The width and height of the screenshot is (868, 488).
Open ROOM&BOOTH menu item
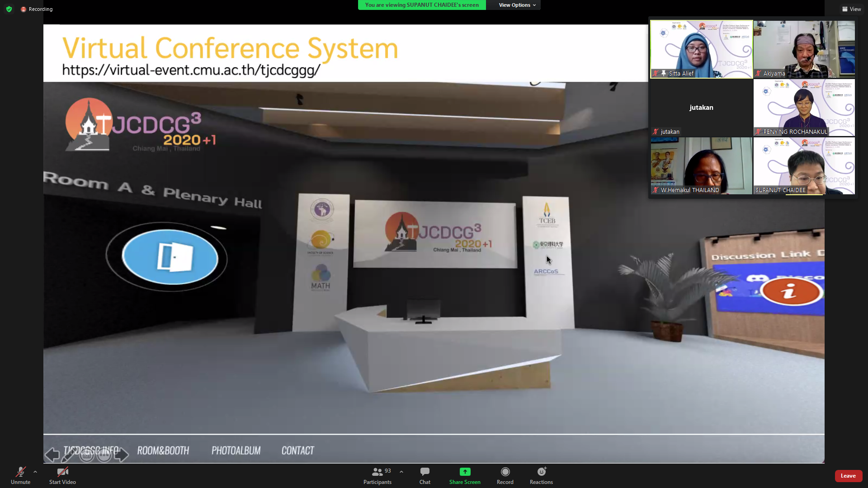163,450
